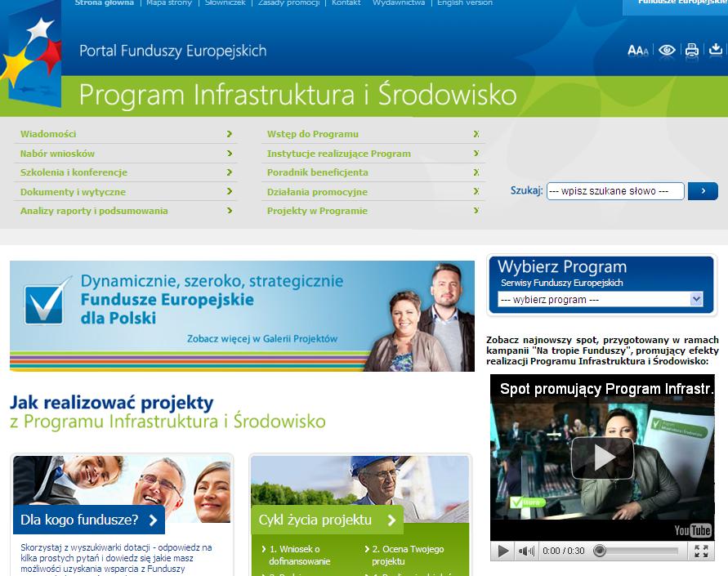
Task: Open Instytucje realizujące Program link
Action: [339, 154]
